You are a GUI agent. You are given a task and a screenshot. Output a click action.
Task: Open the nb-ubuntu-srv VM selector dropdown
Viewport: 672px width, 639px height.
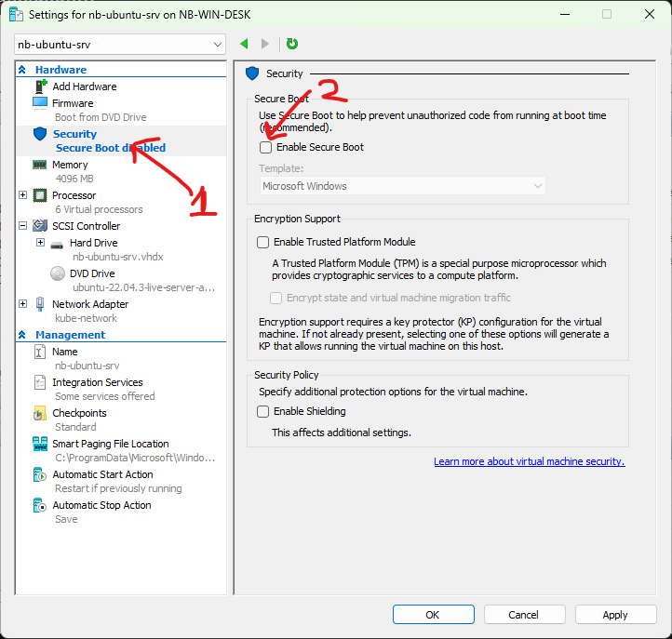[120, 45]
